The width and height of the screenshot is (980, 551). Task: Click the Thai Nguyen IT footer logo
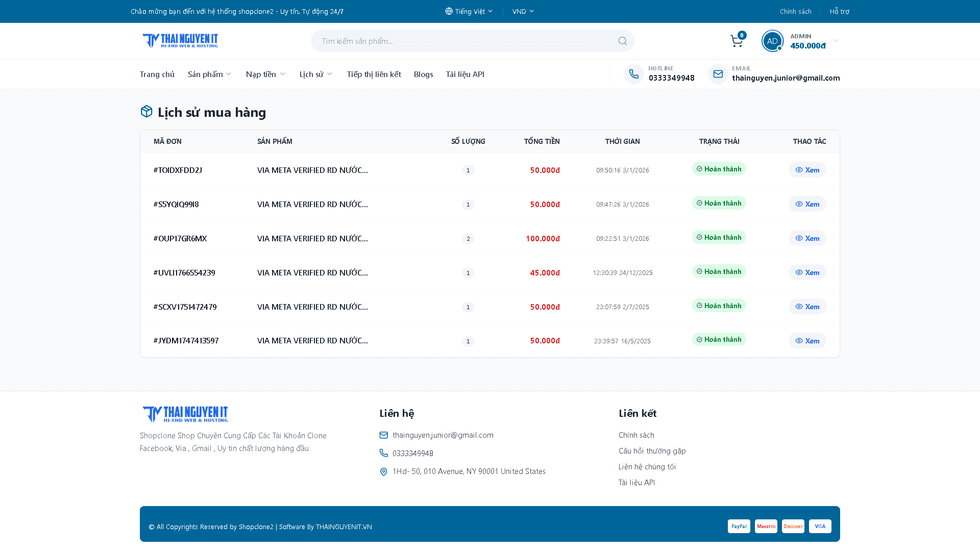tap(185, 414)
